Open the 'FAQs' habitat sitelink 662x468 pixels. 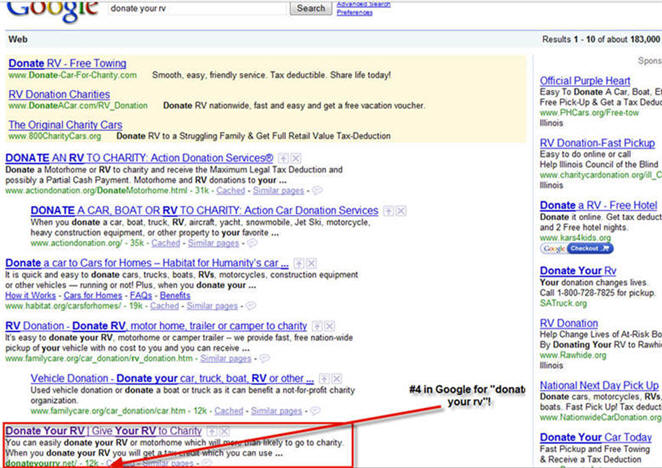tap(141, 295)
